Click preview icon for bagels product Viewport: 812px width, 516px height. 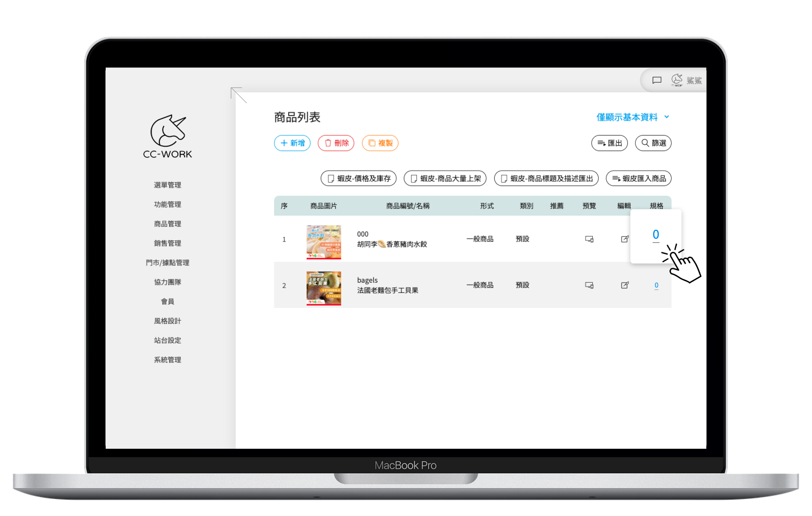pyautogui.click(x=589, y=285)
